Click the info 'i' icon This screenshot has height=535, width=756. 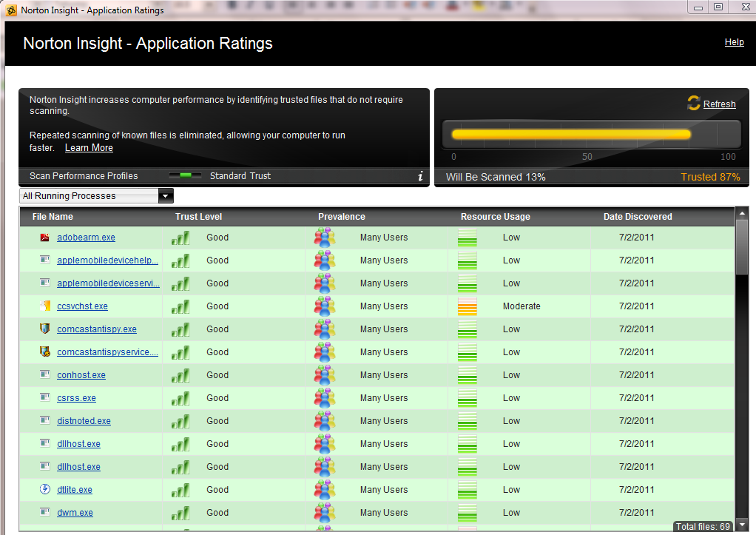(420, 176)
